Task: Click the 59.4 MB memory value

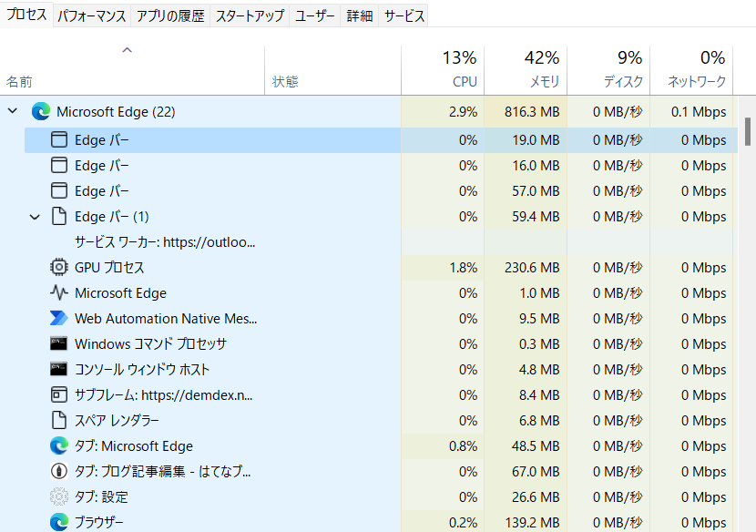Action: (x=536, y=217)
